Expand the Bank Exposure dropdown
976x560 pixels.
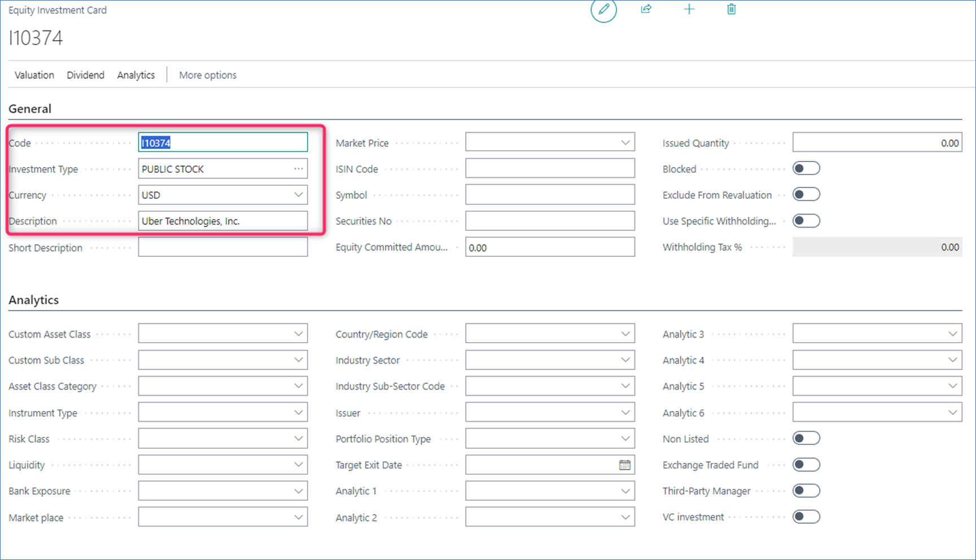coord(299,491)
